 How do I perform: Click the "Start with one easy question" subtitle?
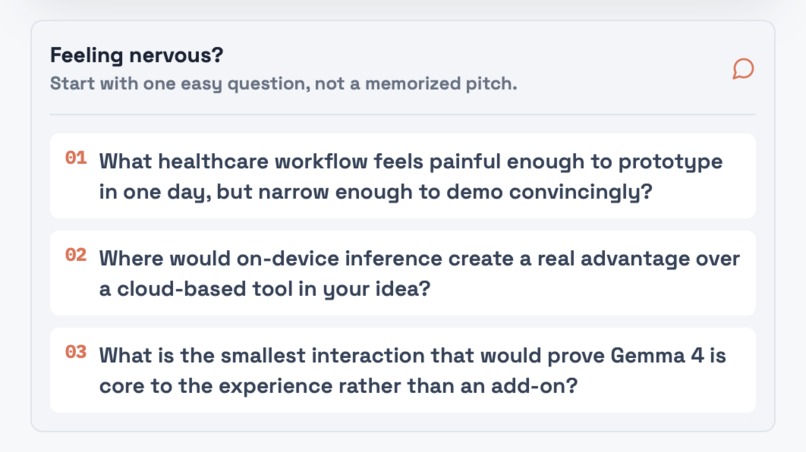click(283, 83)
